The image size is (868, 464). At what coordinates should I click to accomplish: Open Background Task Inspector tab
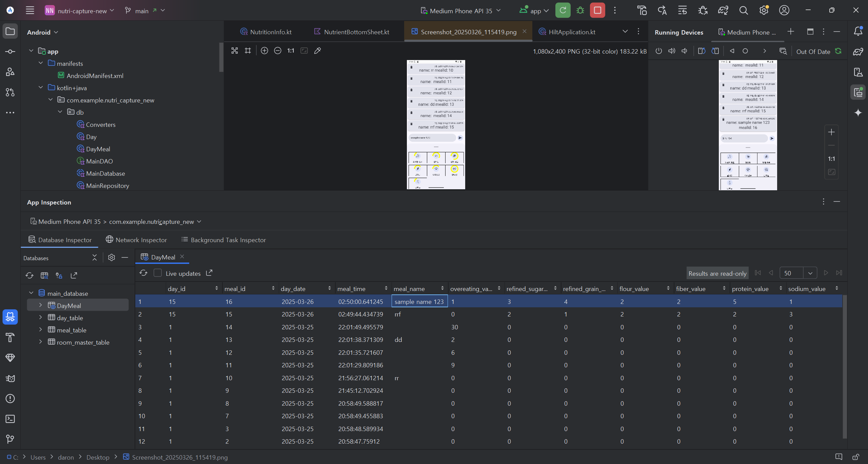223,240
